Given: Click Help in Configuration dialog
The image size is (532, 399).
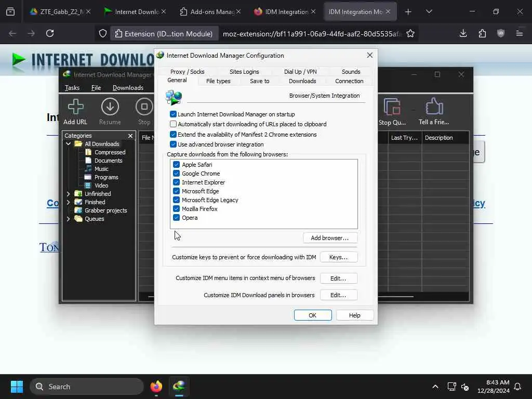Looking at the screenshot, I should click(x=355, y=315).
